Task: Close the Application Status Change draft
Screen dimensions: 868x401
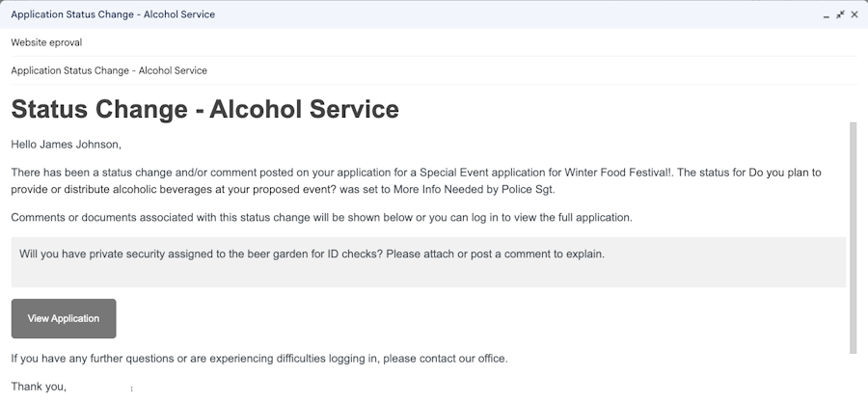Action: click(x=854, y=14)
